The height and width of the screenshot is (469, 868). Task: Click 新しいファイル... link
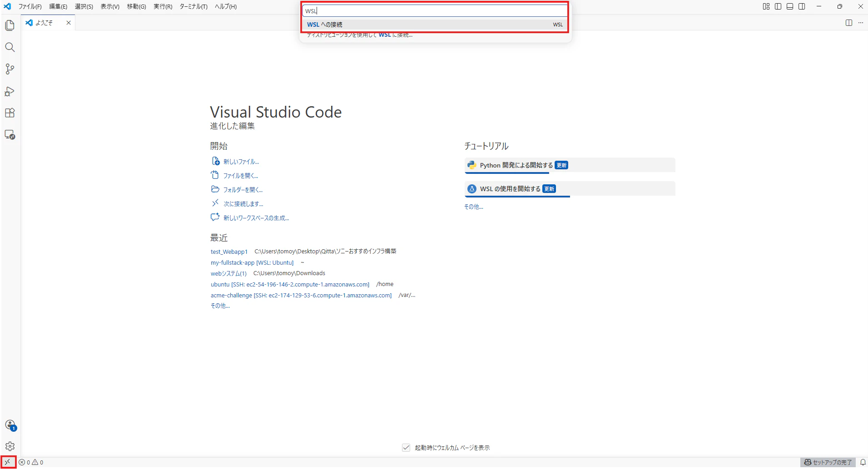(x=241, y=162)
